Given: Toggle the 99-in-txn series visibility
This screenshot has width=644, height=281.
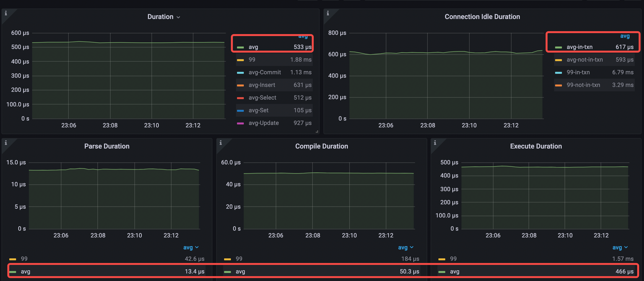Looking at the screenshot, I should coord(578,72).
